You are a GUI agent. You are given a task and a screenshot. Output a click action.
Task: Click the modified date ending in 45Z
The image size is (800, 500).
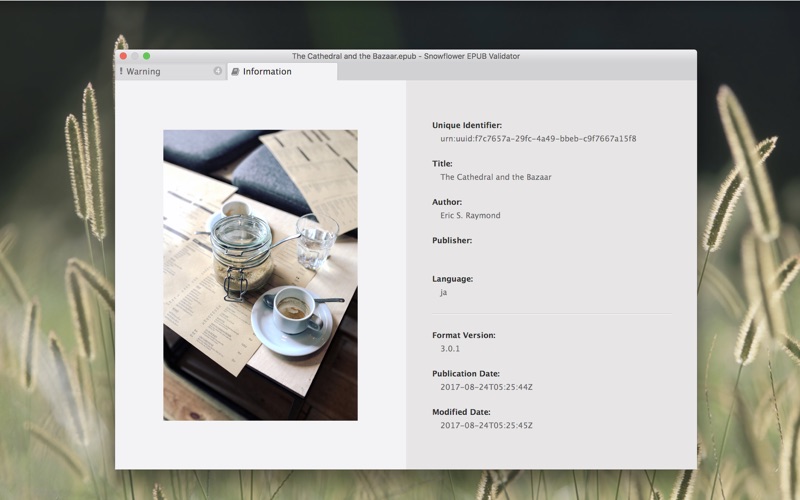486,425
